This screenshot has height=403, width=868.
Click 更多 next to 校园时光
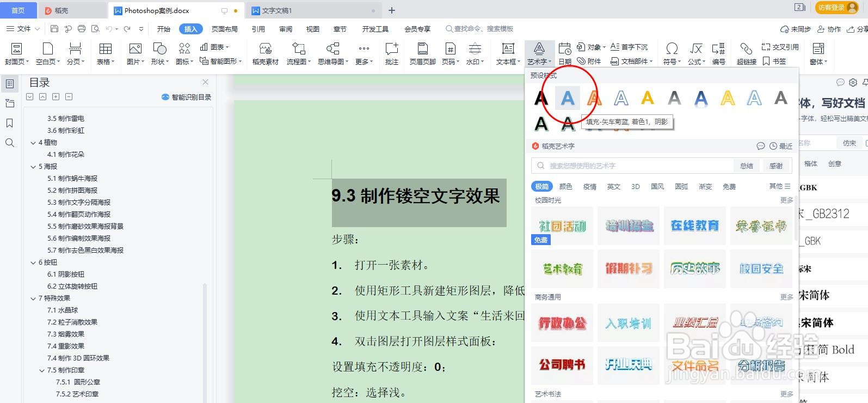[787, 200]
